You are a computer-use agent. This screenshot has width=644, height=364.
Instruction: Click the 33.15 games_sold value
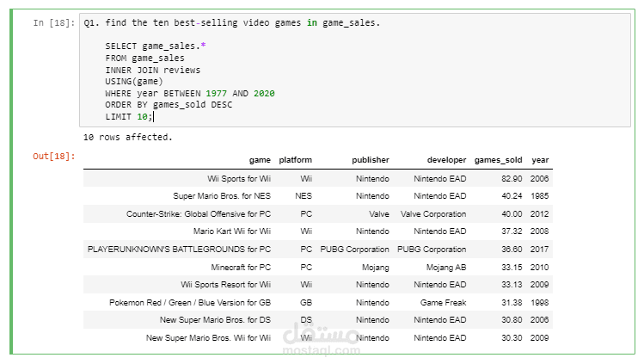point(512,268)
